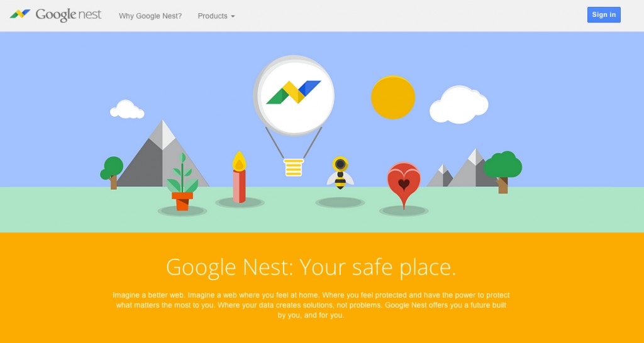
Task: Click the blue Sign in button
Action: click(x=604, y=15)
